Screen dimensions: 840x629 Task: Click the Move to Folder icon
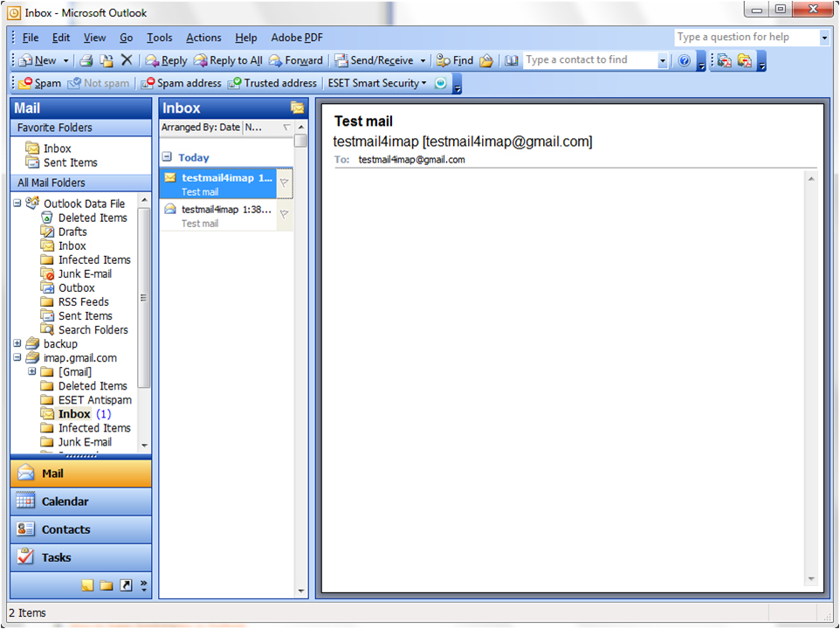pyautogui.click(x=107, y=60)
